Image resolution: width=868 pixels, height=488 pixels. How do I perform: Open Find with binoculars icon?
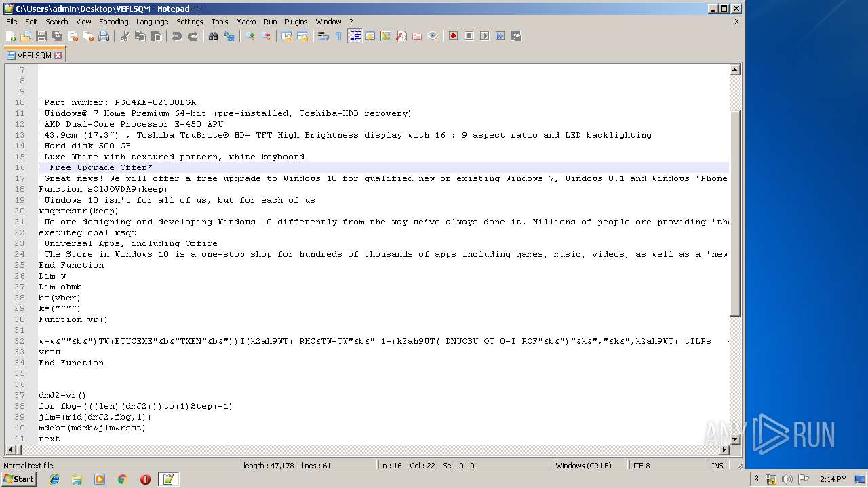pyautogui.click(x=214, y=36)
